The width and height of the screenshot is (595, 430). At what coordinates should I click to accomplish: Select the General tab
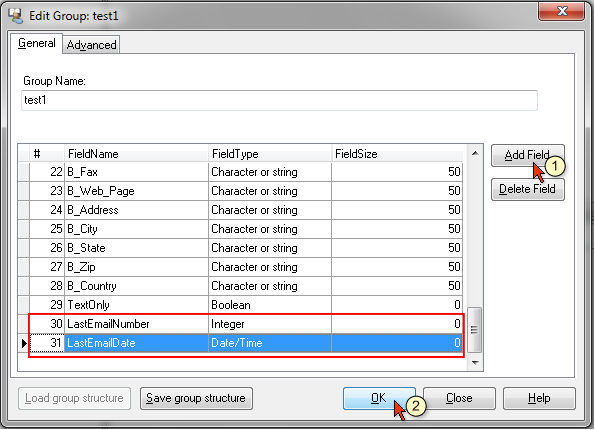click(x=37, y=43)
